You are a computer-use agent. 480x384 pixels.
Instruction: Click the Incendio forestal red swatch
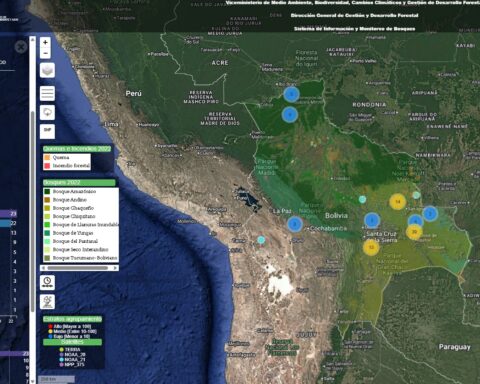point(47,166)
